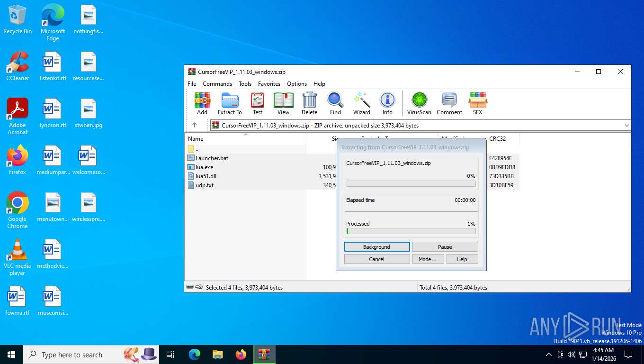Open lyricson.rtf desktop file
The image size is (644, 364).
click(53, 113)
